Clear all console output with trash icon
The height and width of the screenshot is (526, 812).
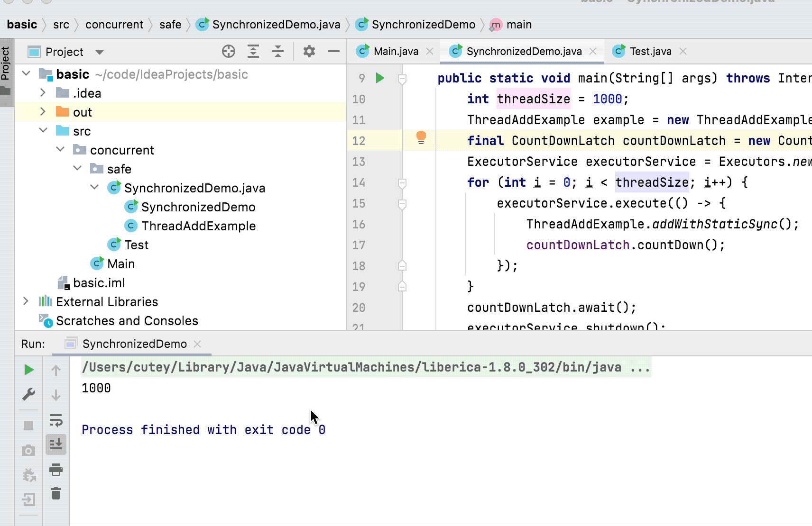[56, 494]
